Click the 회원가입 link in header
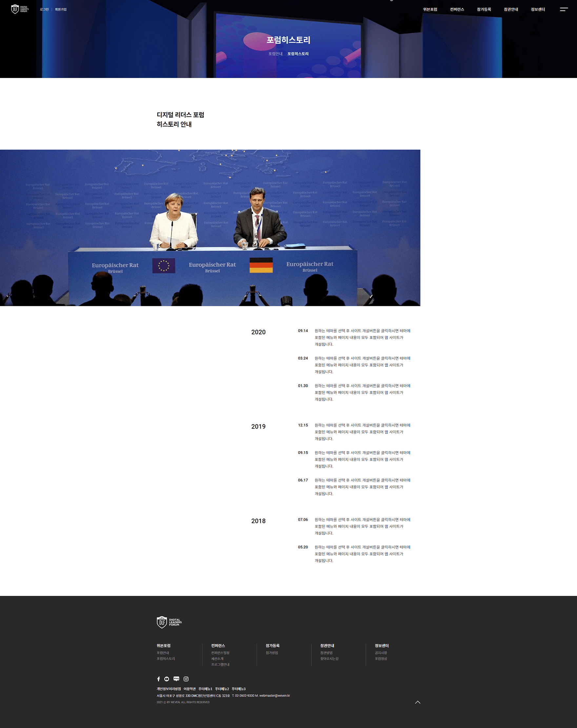 coord(61,10)
